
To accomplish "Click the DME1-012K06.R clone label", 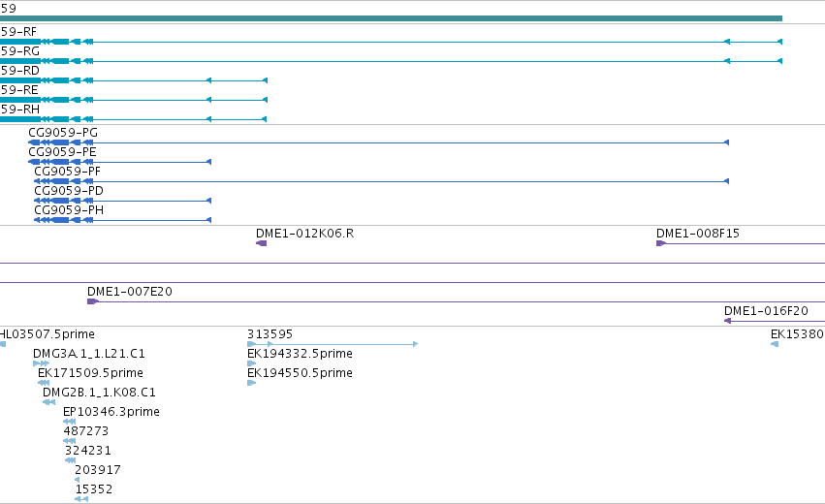I will pos(305,233).
